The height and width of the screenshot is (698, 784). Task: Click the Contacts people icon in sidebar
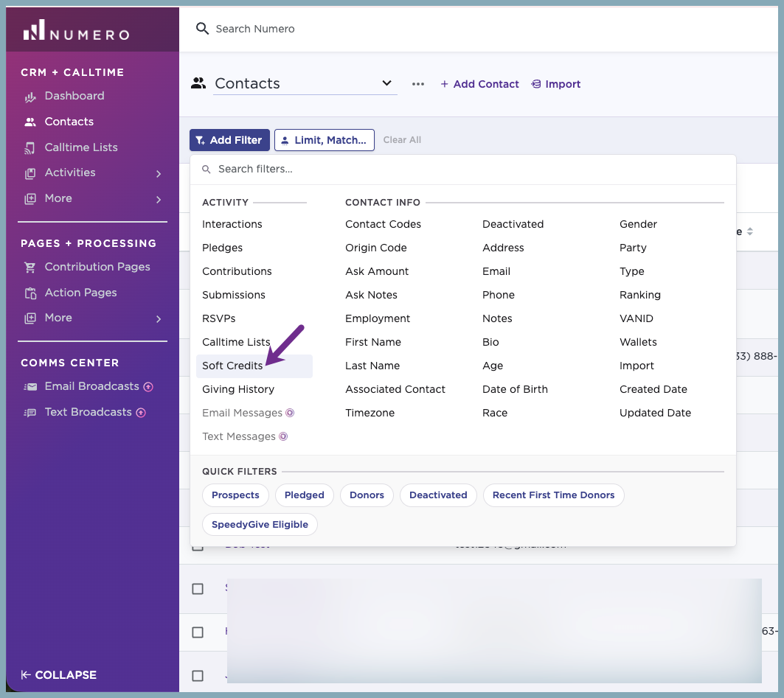tap(30, 122)
